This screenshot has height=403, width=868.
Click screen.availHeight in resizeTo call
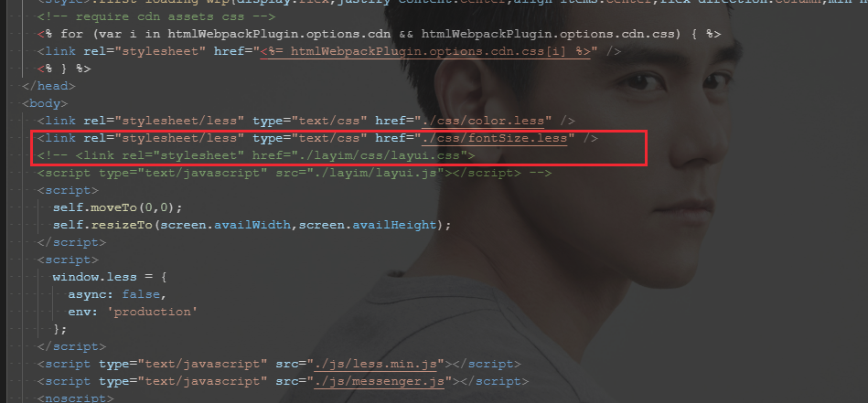(x=395, y=225)
